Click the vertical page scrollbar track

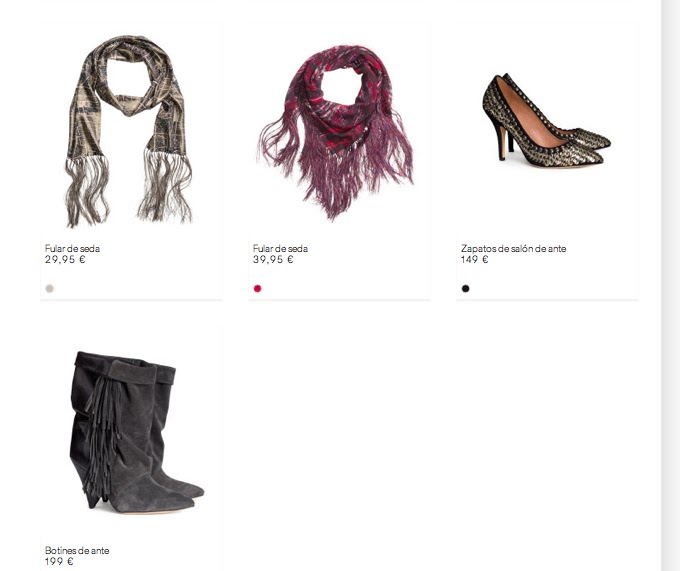(x=670, y=285)
